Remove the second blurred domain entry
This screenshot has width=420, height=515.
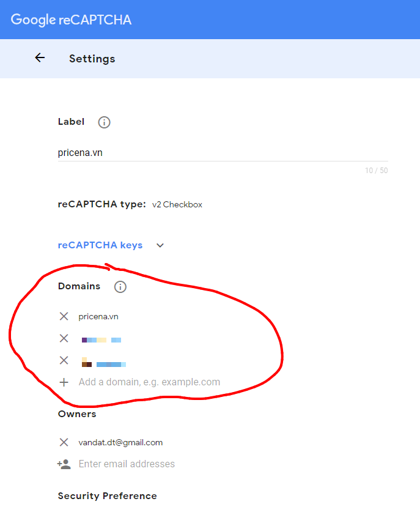click(64, 338)
